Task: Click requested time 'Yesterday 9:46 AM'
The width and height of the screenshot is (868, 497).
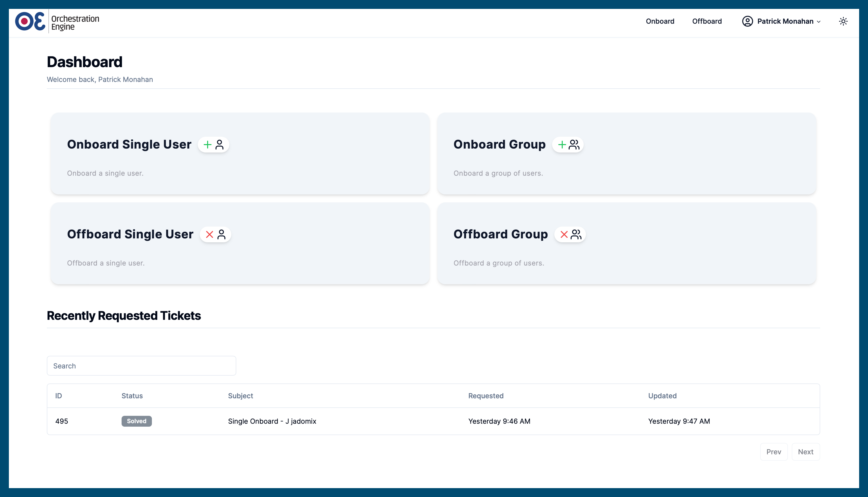Action: coord(499,421)
